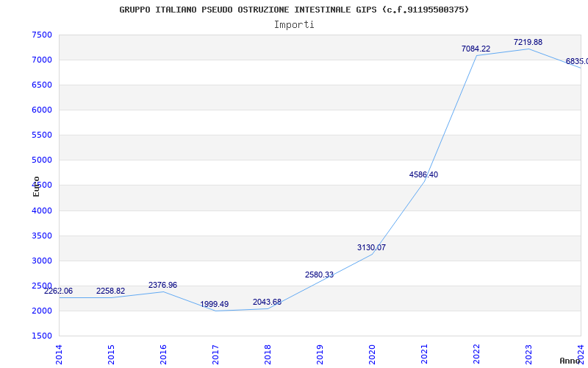Click the 2043.68 data label
The height and width of the screenshot is (368, 588).
click(x=267, y=302)
